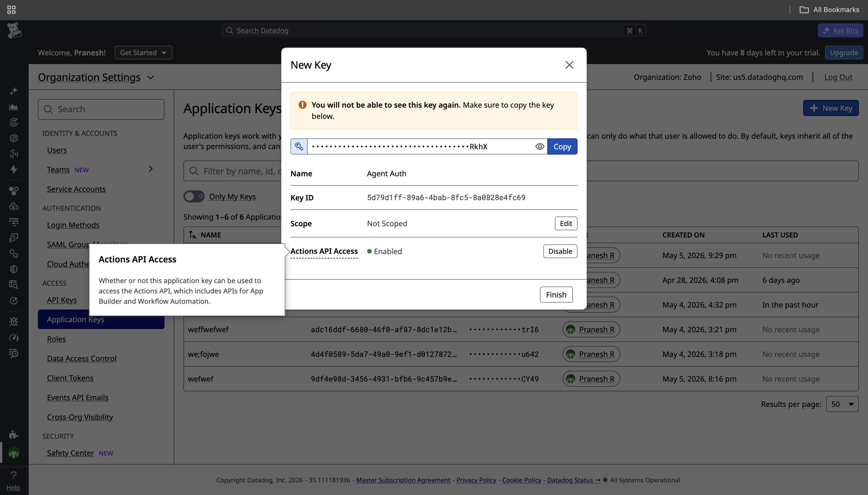Click the key icon beside the masked key
The height and width of the screenshot is (495, 868).
coord(299,146)
